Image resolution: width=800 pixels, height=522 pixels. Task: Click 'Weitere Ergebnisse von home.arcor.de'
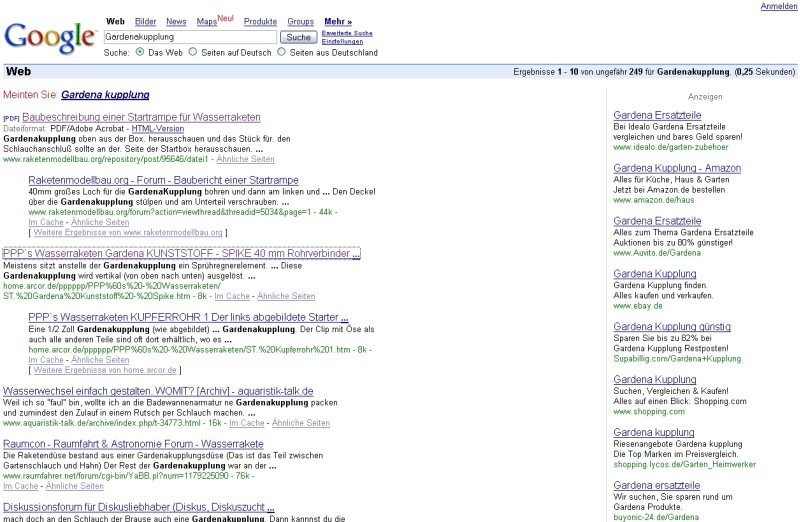pos(105,370)
